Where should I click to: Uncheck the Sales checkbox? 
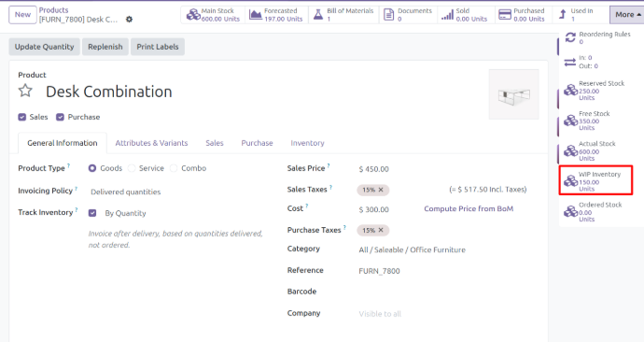[21, 117]
